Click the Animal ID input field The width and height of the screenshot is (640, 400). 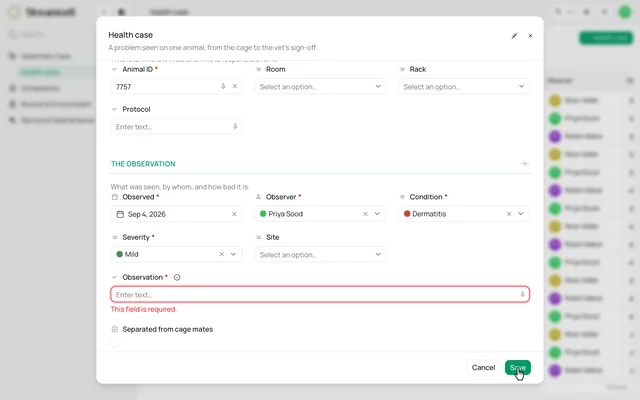(176, 87)
